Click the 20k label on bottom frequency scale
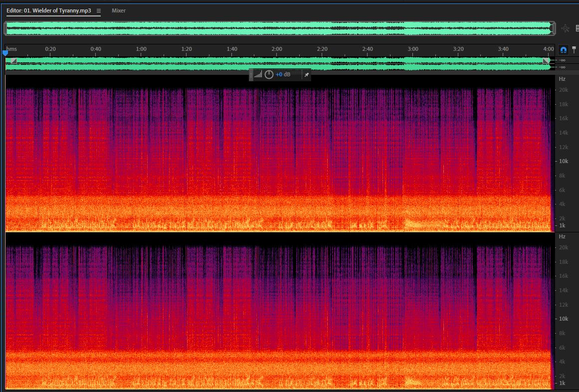Viewport: 579px width, 392px height. 563,247
